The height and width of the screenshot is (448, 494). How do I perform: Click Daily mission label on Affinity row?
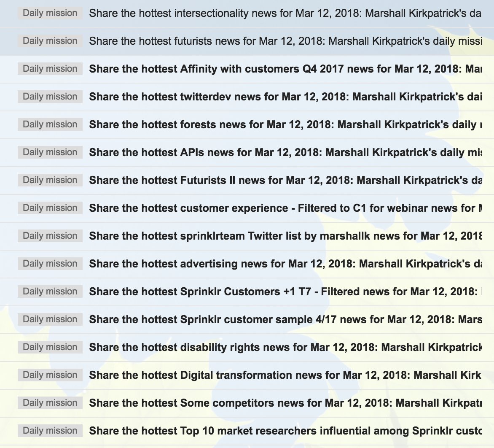point(50,69)
